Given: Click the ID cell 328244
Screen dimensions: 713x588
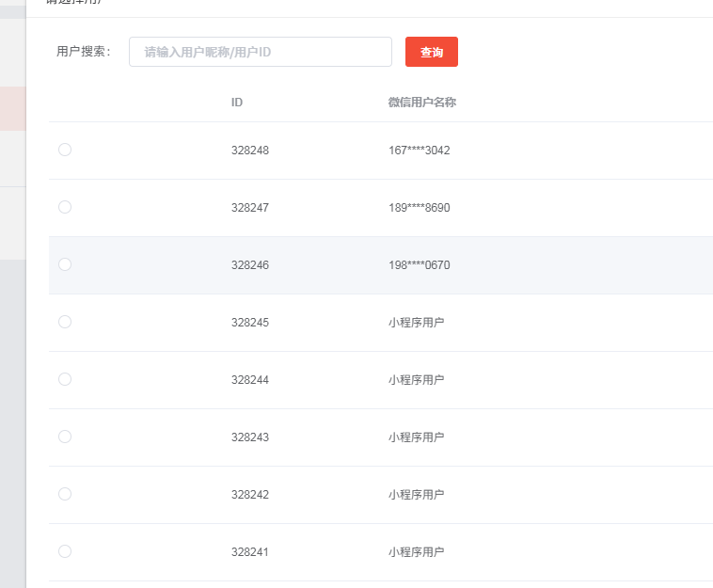Looking at the screenshot, I should click(249, 380).
